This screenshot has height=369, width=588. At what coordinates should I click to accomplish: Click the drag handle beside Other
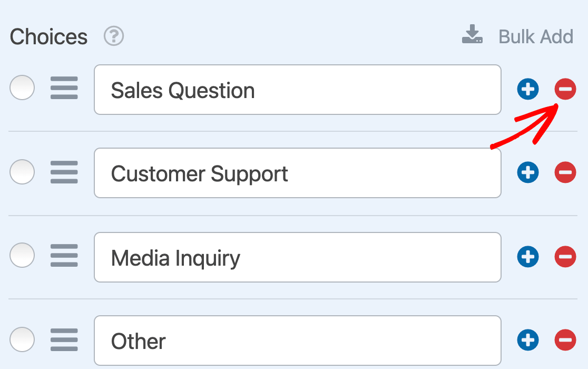tap(64, 339)
